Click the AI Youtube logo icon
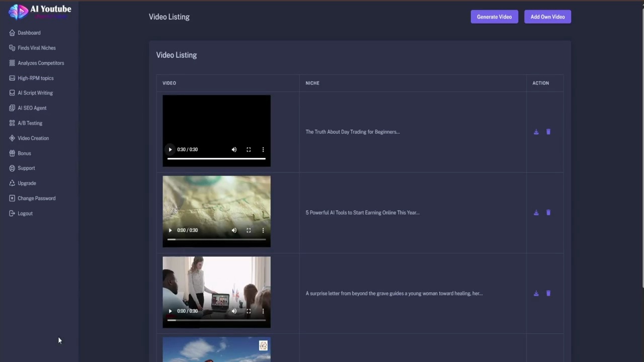644x362 pixels. (19, 12)
